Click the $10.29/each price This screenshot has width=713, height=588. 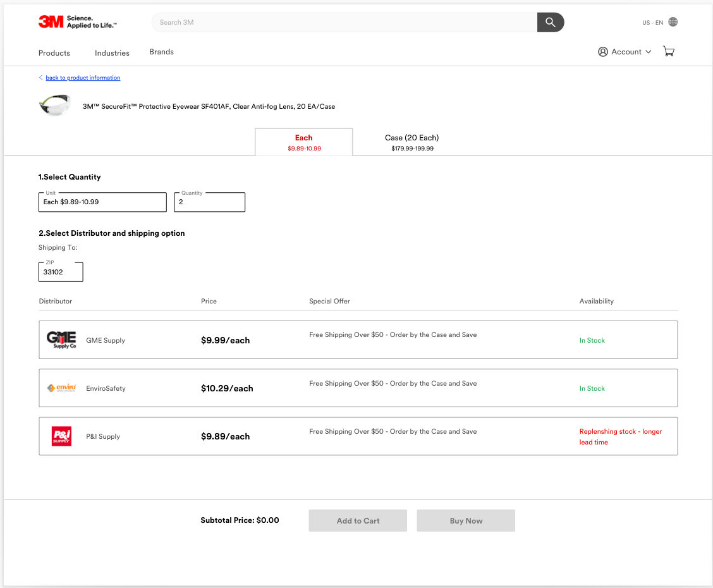(227, 388)
